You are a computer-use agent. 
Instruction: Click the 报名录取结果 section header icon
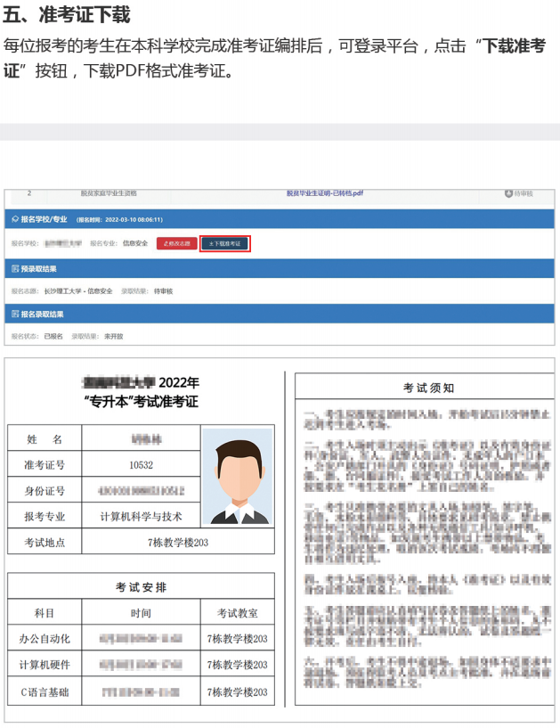click(14, 314)
